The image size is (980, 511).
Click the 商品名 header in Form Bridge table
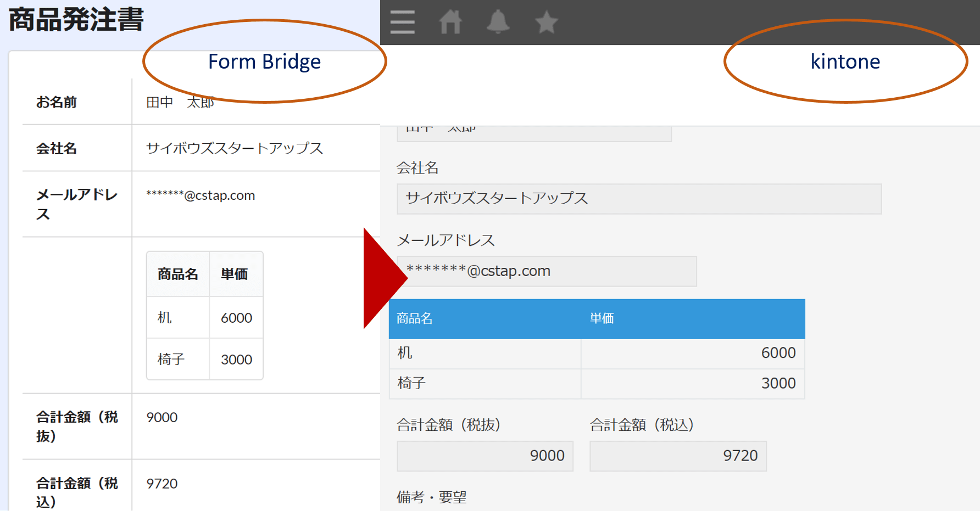[x=177, y=274]
